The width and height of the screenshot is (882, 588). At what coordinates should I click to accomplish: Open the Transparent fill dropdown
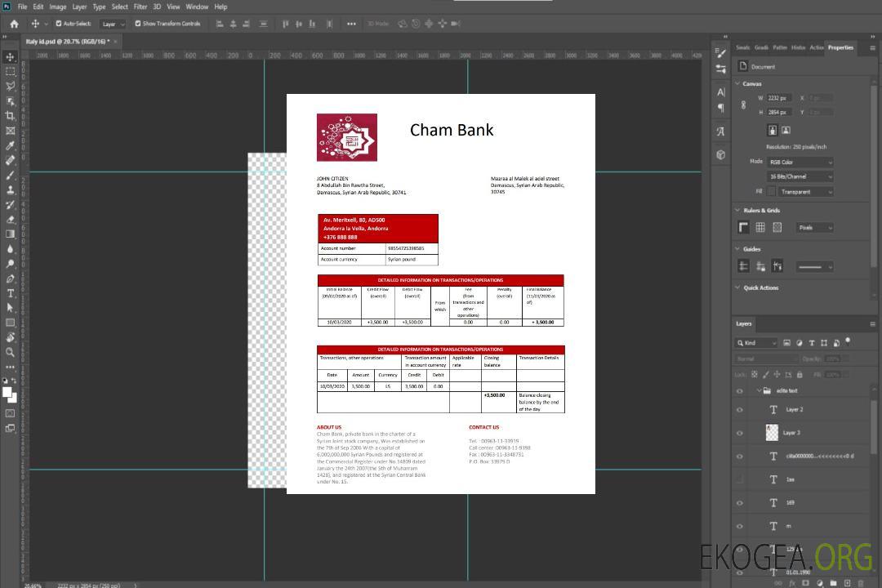(x=806, y=192)
